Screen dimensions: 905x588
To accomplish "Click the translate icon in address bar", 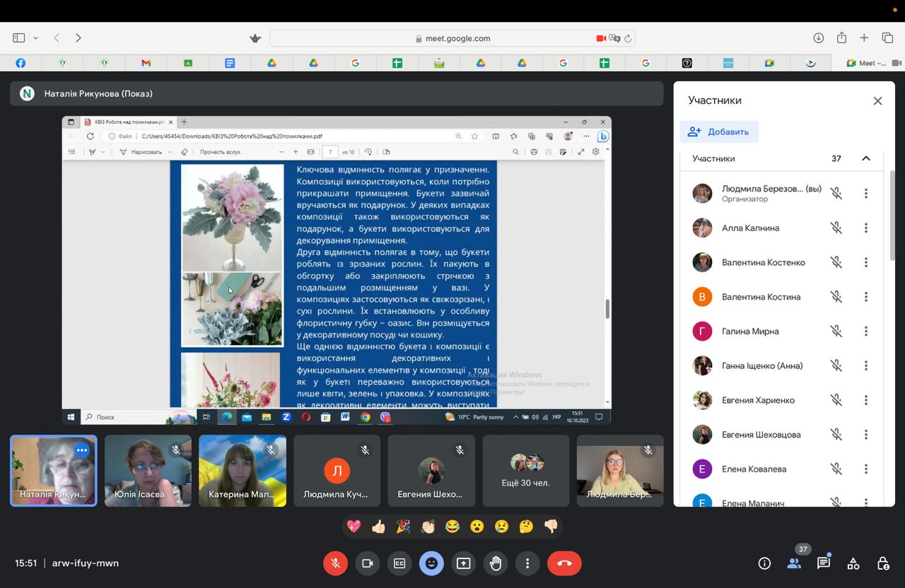I will pos(614,38).
